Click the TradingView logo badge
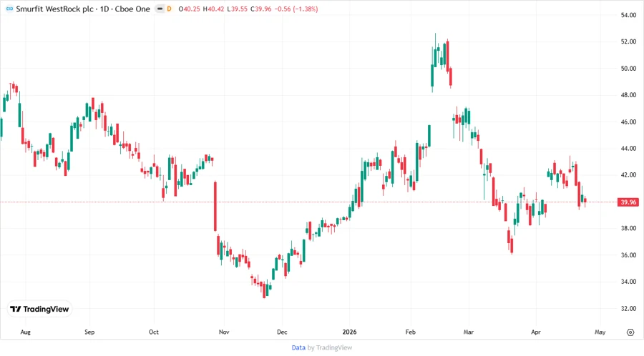Image resolution: width=644 pixels, height=356 pixels. 39,310
